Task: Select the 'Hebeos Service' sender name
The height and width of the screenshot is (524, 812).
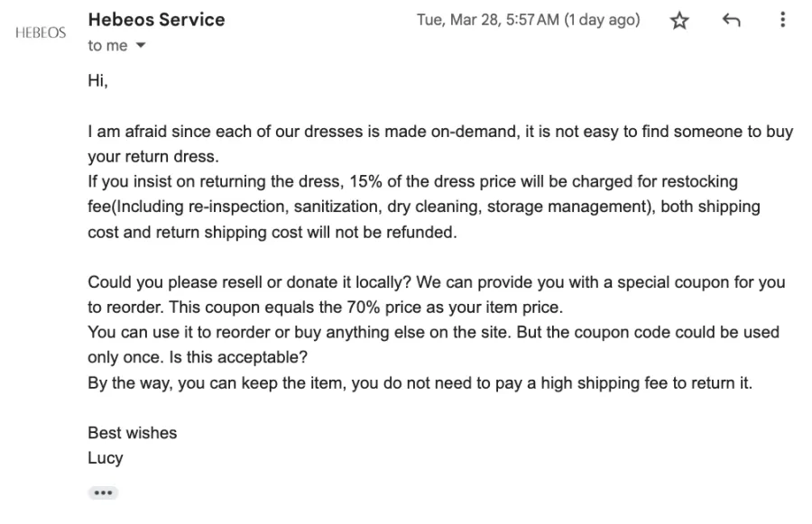Action: point(156,20)
